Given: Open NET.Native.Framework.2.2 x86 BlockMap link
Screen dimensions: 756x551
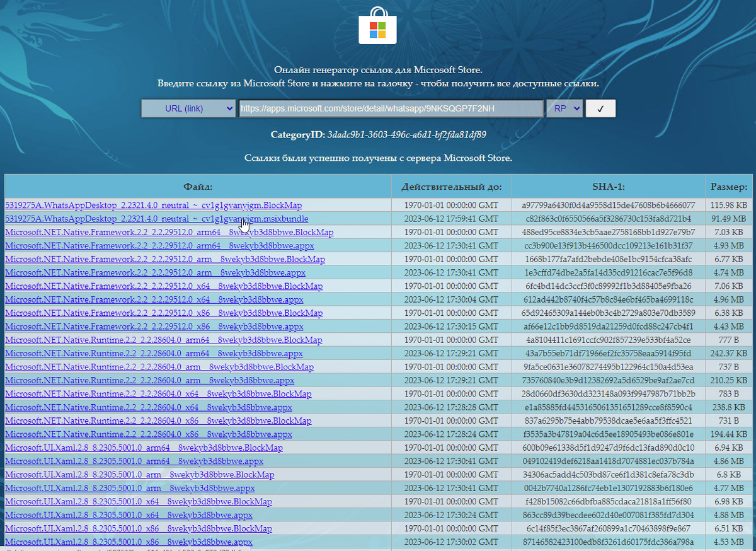Looking at the screenshot, I should click(164, 313).
